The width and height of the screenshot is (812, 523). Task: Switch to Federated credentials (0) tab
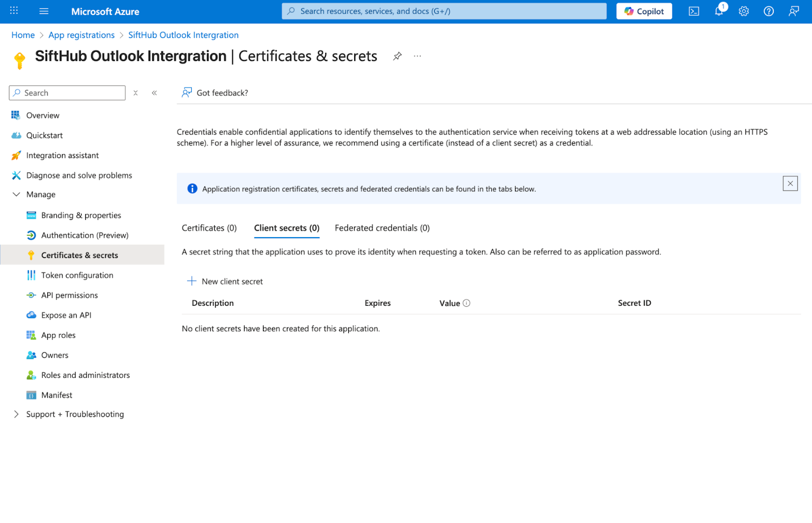[382, 228]
